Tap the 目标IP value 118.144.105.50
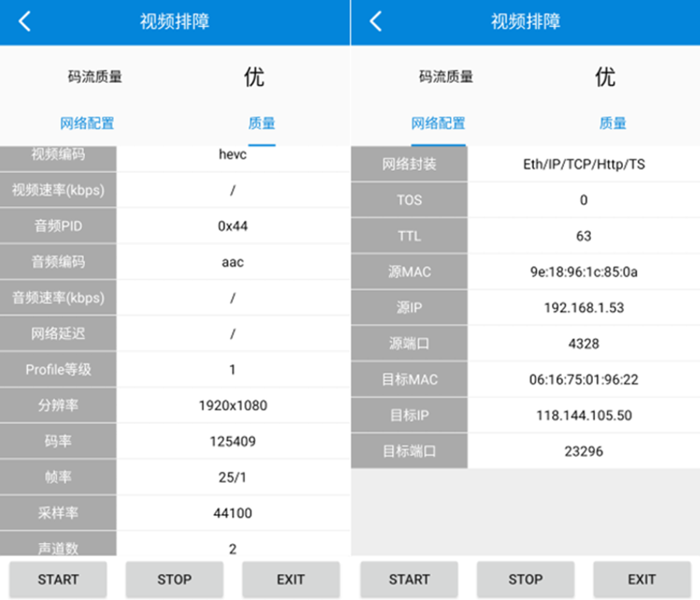 (583, 415)
